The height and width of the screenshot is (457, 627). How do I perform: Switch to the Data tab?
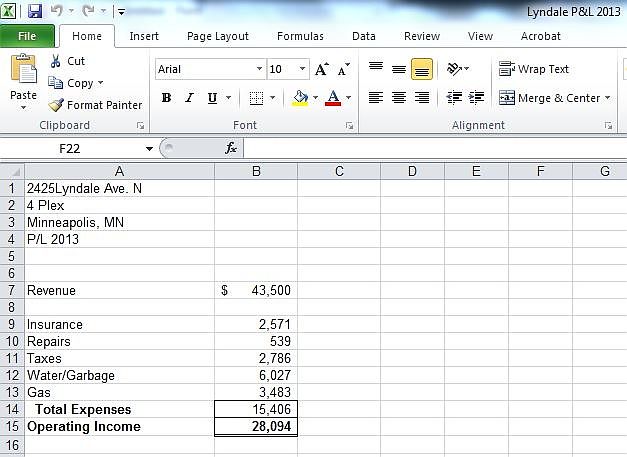pos(363,36)
